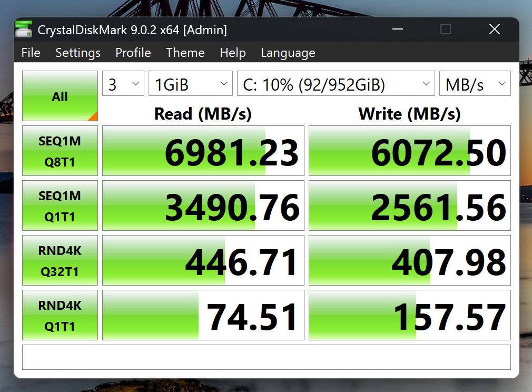Run the SEQ1M Q1T1 test
This screenshot has width=532, height=392.
click(x=60, y=205)
